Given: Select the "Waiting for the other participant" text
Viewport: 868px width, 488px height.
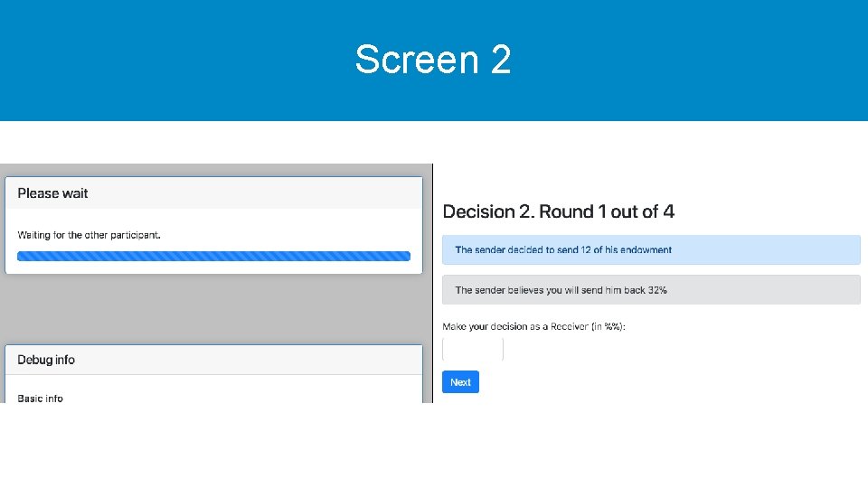Looking at the screenshot, I should (x=89, y=235).
